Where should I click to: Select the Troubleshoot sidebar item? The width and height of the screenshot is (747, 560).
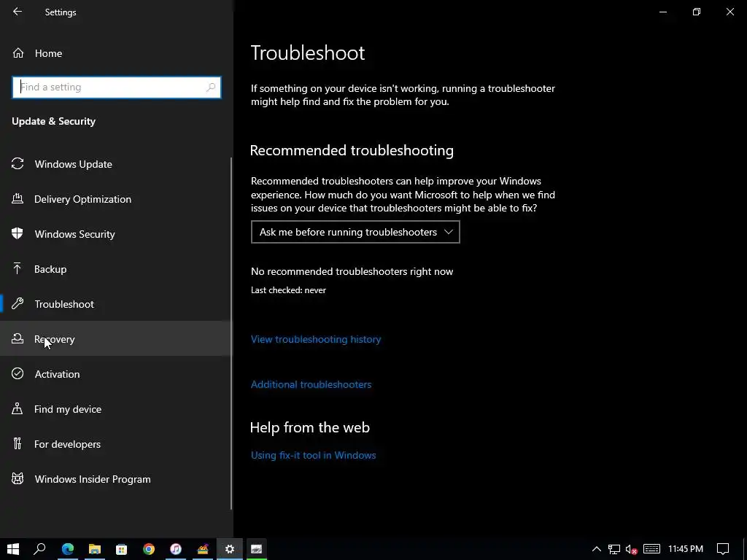click(x=116, y=304)
